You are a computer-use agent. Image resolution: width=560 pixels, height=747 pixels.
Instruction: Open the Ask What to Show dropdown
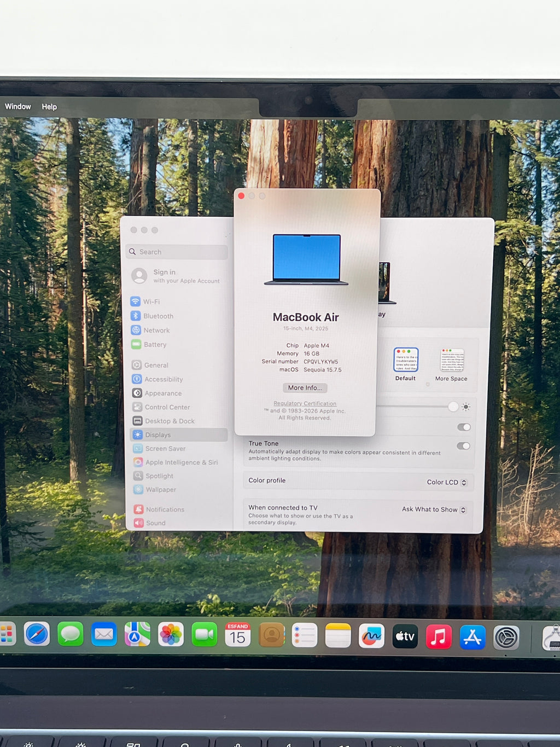[434, 509]
